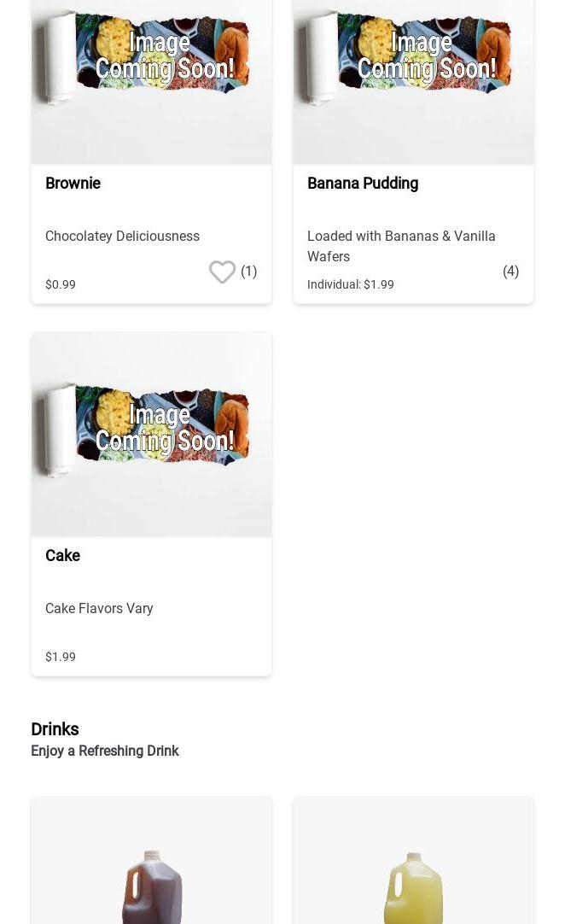Open the Banana Pudding item title

tap(363, 184)
